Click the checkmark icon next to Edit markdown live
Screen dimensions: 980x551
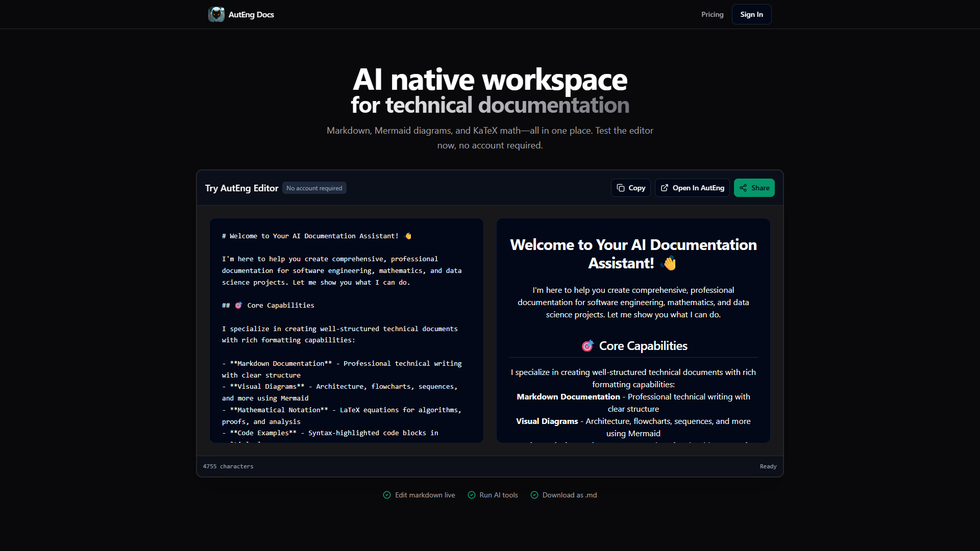[387, 495]
